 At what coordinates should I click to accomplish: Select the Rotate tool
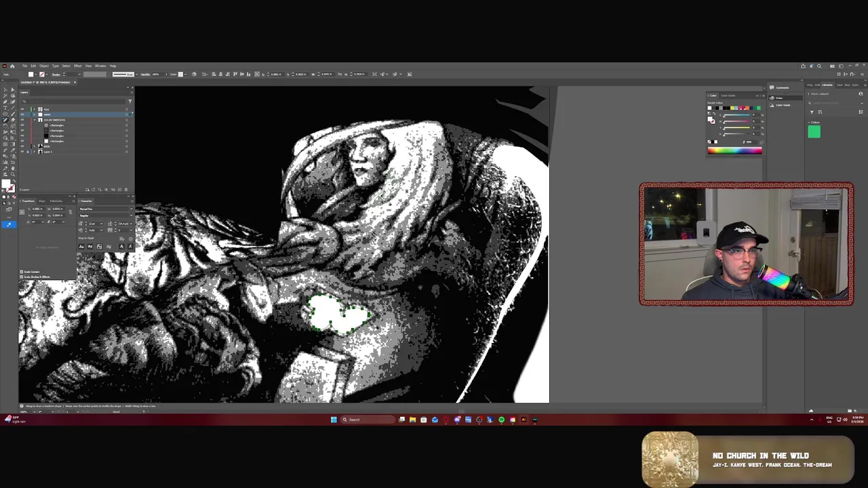pyautogui.click(x=5, y=126)
